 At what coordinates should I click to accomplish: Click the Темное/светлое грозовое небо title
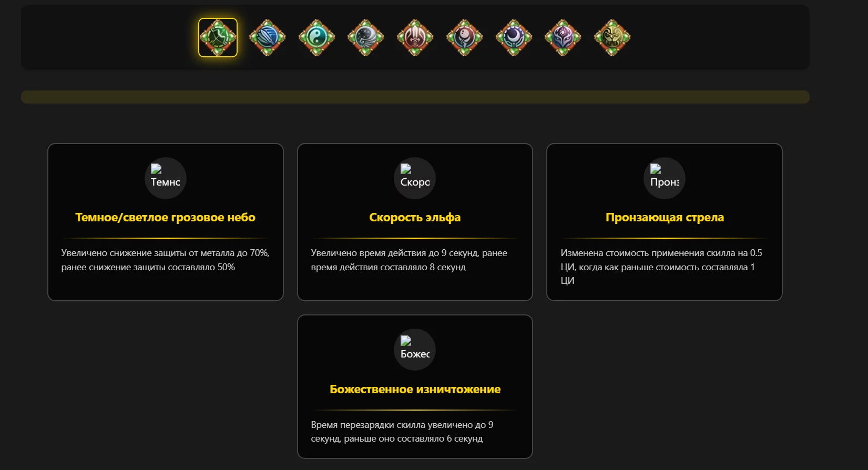(x=165, y=217)
